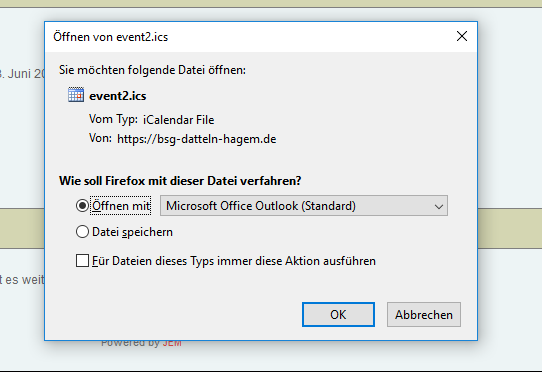Click the dialog title bar text
Viewport: 542px width, 381px height.
pyautogui.click(x=111, y=37)
